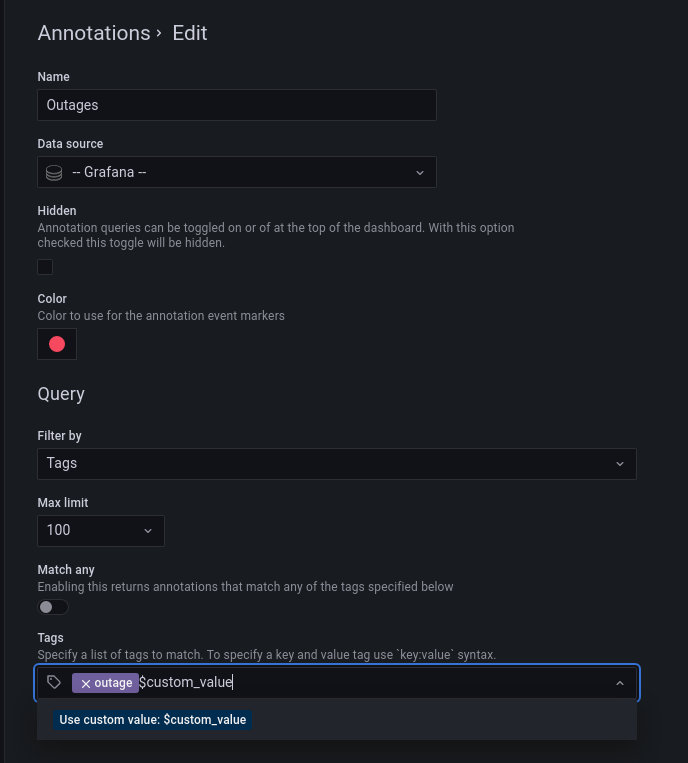Collapse the Tags options with up chevron

point(620,683)
